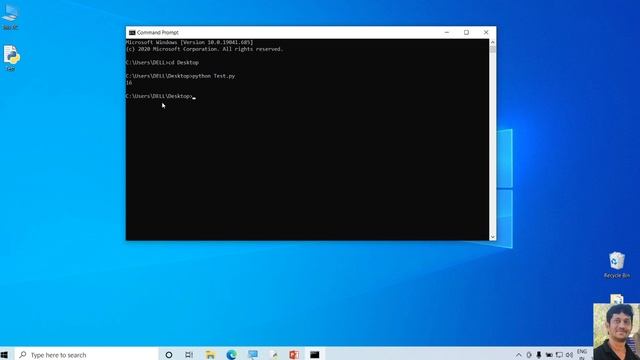Click the 'cd Desktop' command line
Image resolution: width=640 pixels, height=360 pixels.
tap(162, 62)
